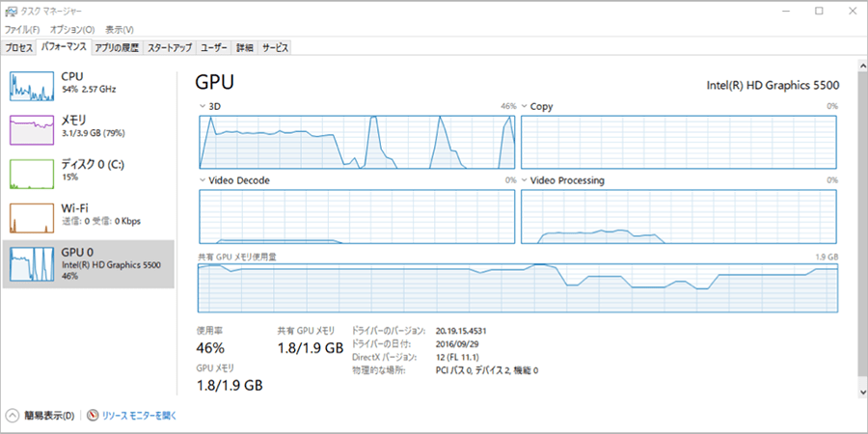Open the 表示(V) menu
The width and height of the screenshot is (868, 434).
(120, 29)
